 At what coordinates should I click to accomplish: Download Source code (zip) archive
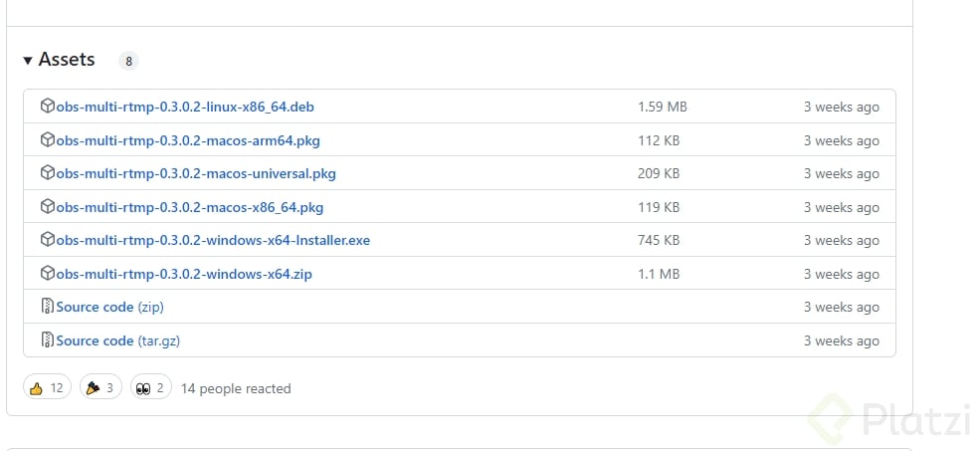tap(110, 307)
